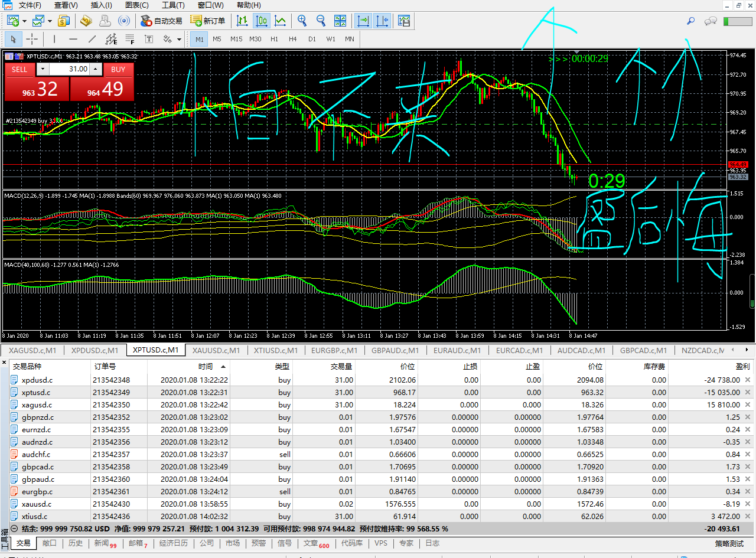The width and height of the screenshot is (756, 558).
Task: Select the vertical line drawing tool
Action: click(54, 40)
